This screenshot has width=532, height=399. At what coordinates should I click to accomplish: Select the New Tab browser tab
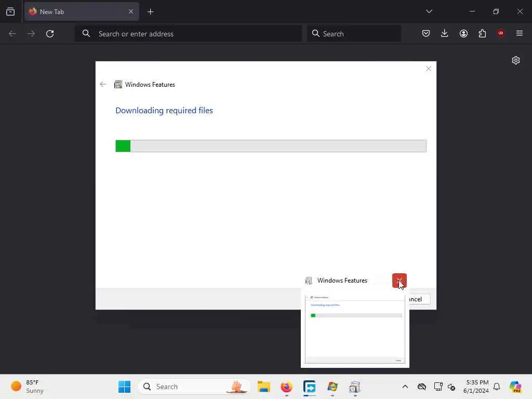pyautogui.click(x=82, y=11)
